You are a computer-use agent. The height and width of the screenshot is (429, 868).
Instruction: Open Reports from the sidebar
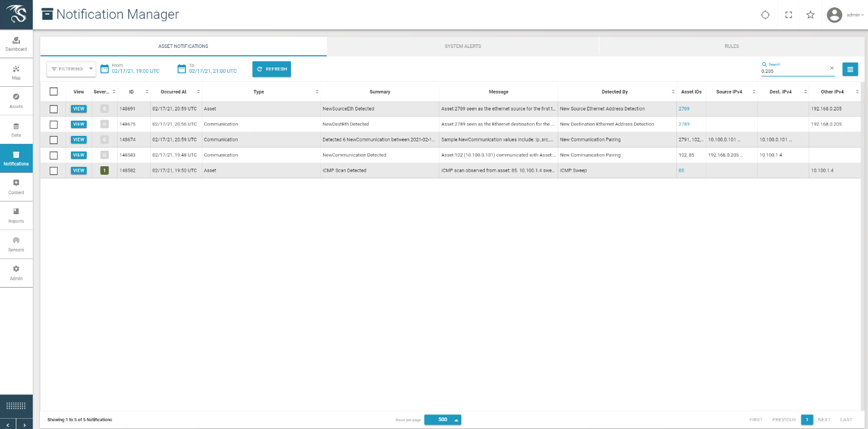pyautogui.click(x=16, y=215)
